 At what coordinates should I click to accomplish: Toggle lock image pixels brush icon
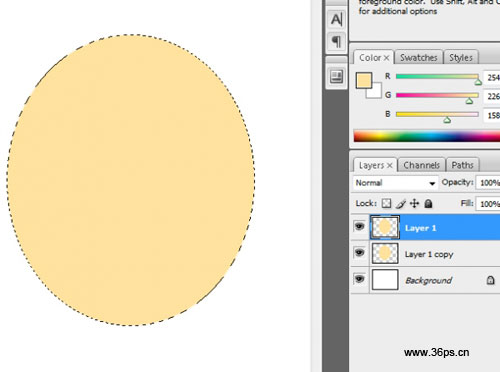[x=401, y=203]
